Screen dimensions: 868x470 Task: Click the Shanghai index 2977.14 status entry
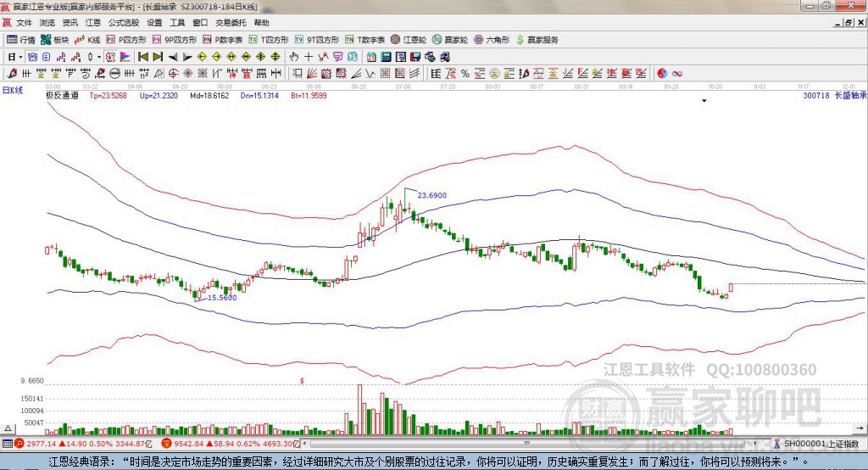click(82, 444)
